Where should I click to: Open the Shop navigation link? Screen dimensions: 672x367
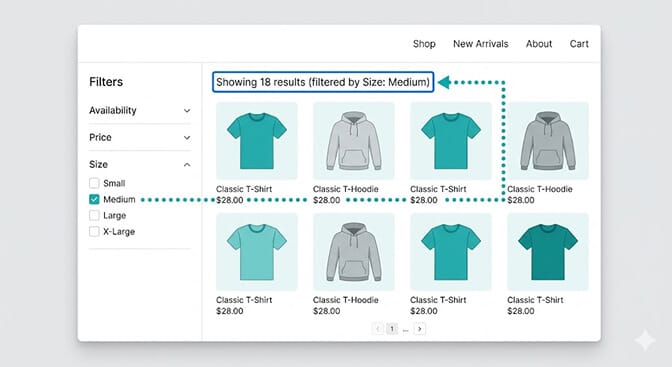point(424,44)
